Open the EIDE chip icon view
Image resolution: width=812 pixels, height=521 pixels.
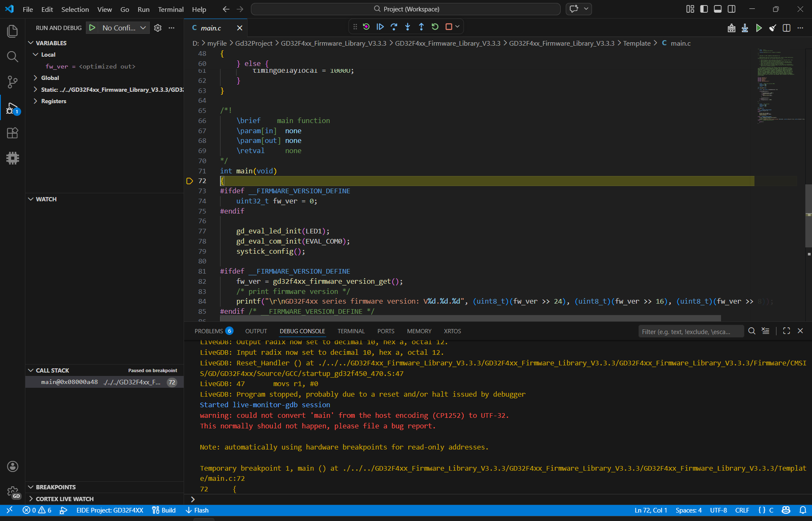(13, 158)
